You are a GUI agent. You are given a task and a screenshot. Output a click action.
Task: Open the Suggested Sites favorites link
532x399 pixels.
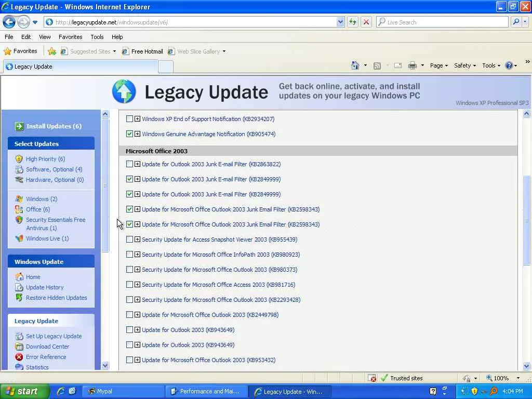(88, 51)
